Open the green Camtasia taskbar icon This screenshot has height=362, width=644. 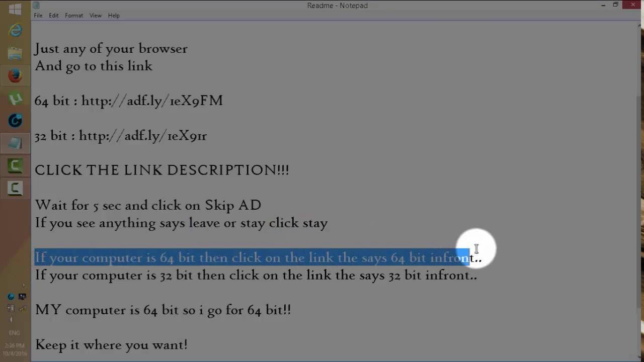click(15, 166)
